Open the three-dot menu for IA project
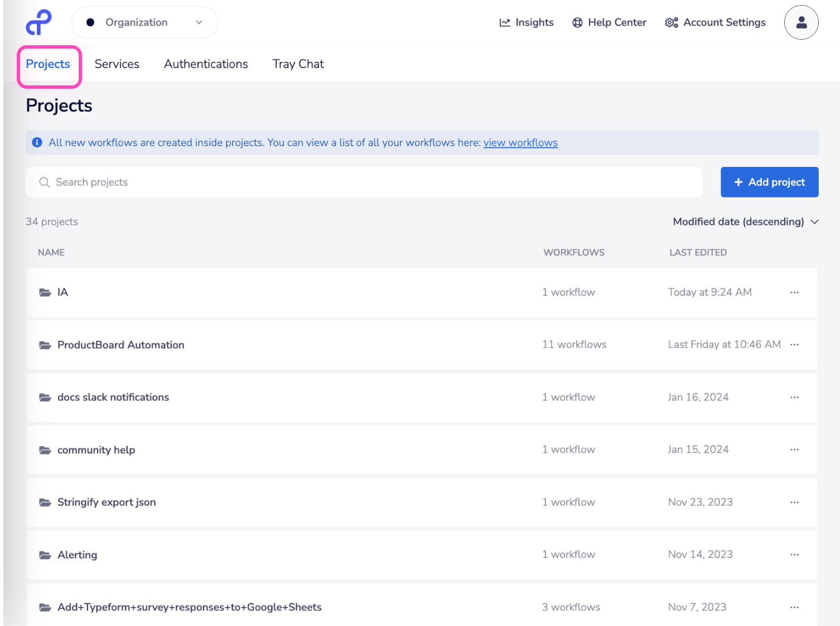The width and height of the screenshot is (840, 626). coord(794,292)
